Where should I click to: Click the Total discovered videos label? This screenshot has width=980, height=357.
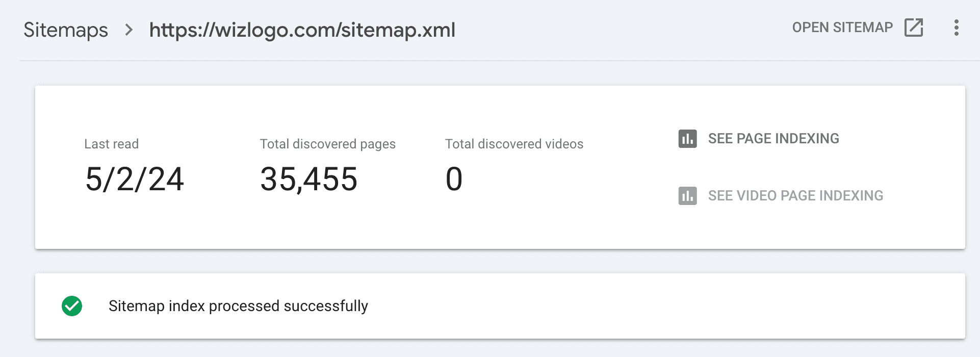[x=514, y=144]
